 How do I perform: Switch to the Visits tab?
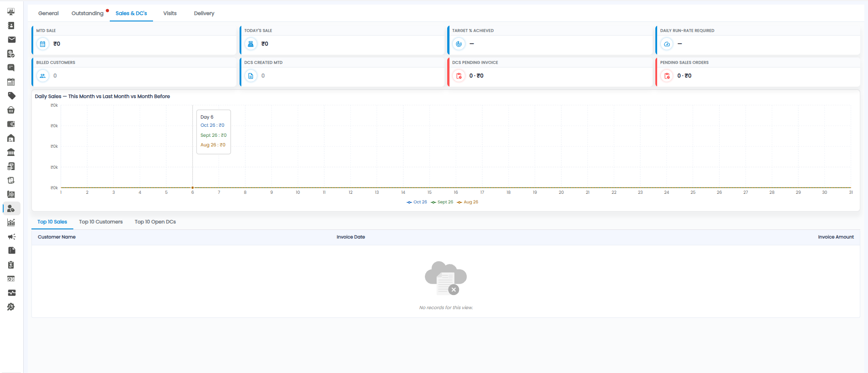click(170, 13)
